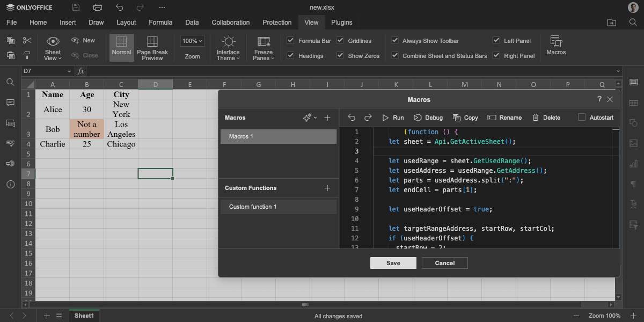The height and width of the screenshot is (322, 644).
Task: Click the Cancel button in Macros dialog
Action: coord(445,263)
